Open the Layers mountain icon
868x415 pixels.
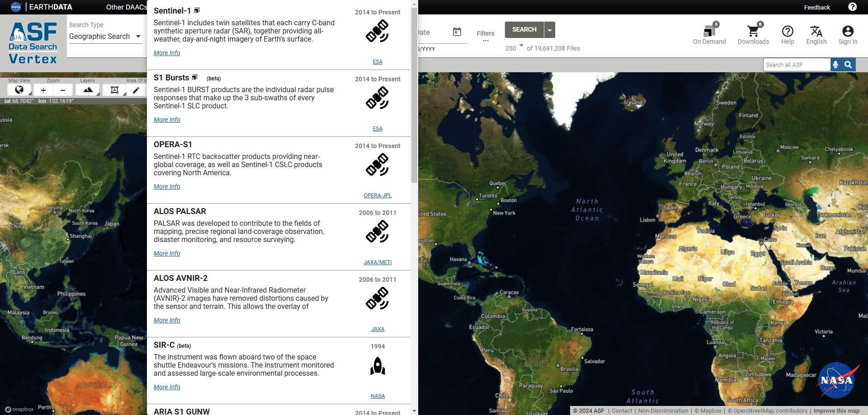[88, 90]
